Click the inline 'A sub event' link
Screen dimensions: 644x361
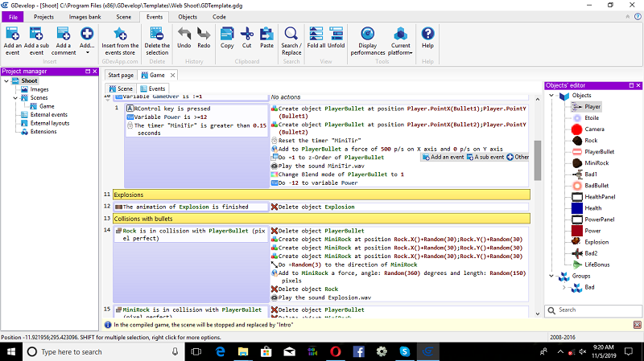(x=486, y=158)
